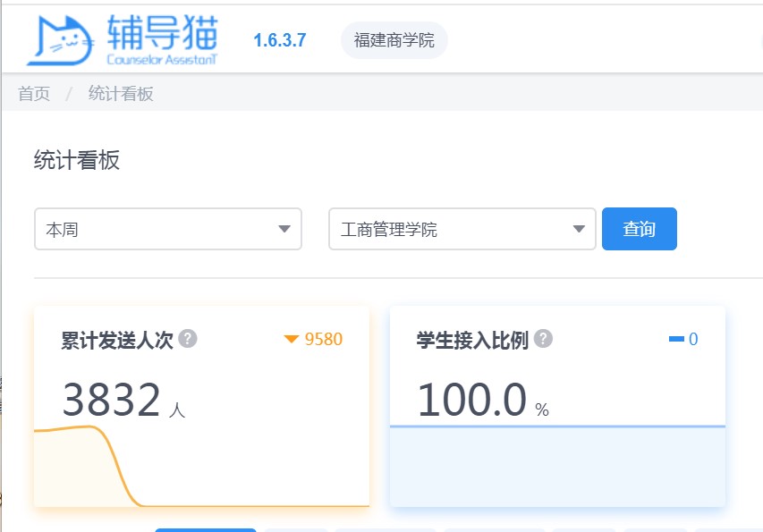
Task: Expand the 本周 time range dropdown arrow
Action: click(284, 229)
